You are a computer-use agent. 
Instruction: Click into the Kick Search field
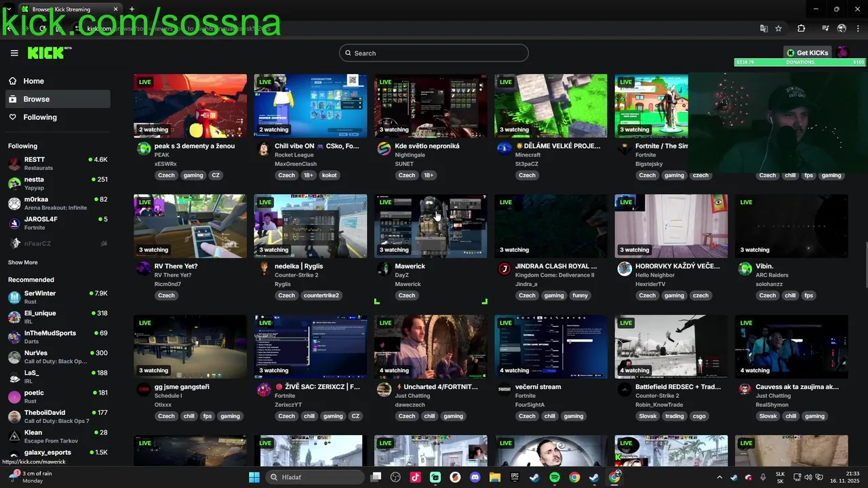pos(434,53)
